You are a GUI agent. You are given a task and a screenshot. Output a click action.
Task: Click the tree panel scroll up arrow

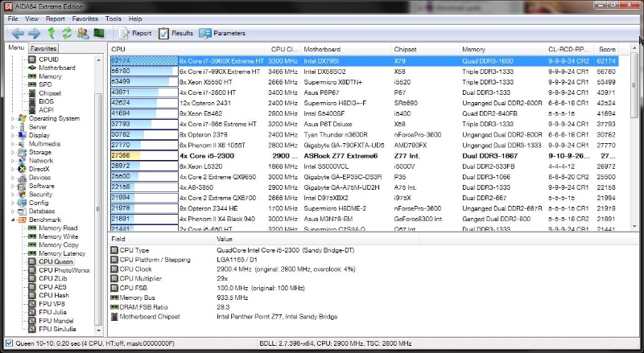tap(98, 60)
